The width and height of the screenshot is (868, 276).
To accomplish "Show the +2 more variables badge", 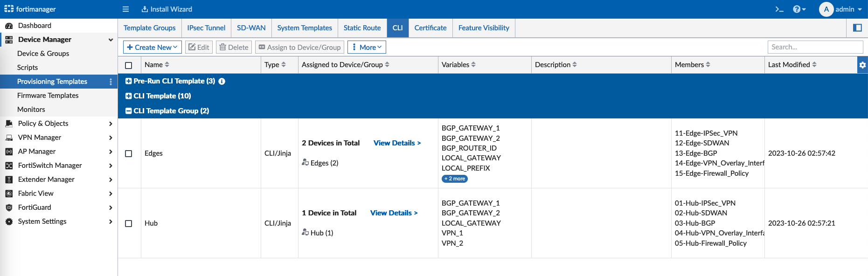I will click(454, 179).
